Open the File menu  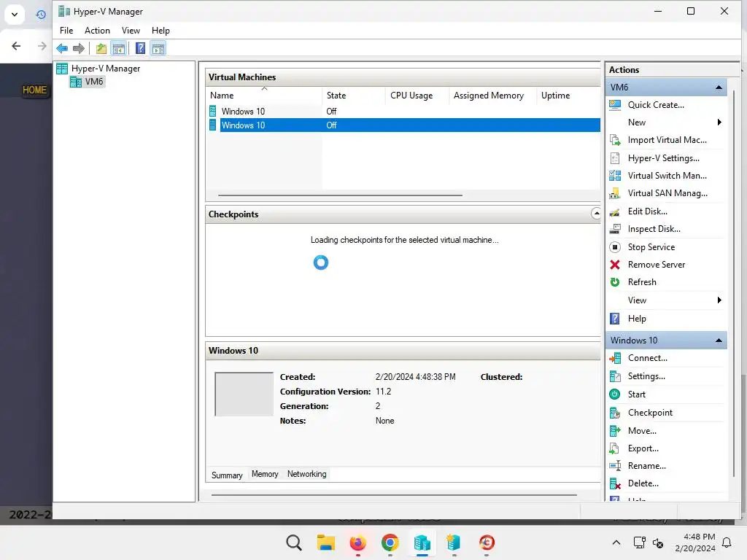coord(66,31)
